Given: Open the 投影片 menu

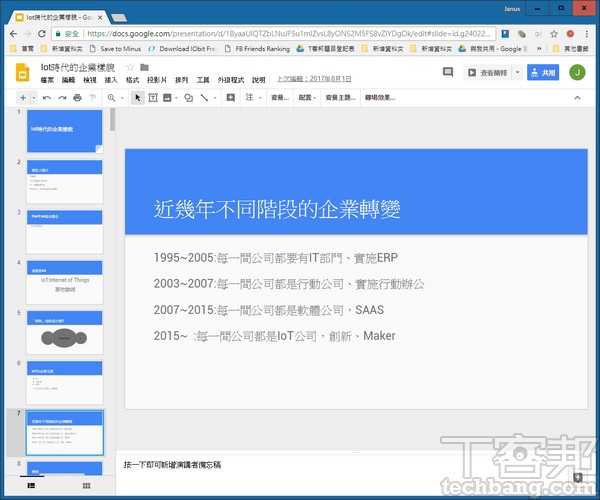Looking at the screenshot, I should point(157,80).
